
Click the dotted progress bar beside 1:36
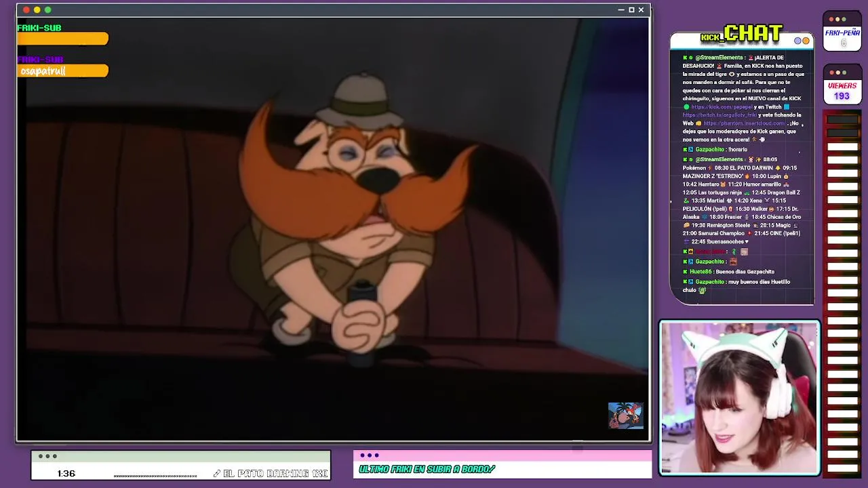point(155,476)
